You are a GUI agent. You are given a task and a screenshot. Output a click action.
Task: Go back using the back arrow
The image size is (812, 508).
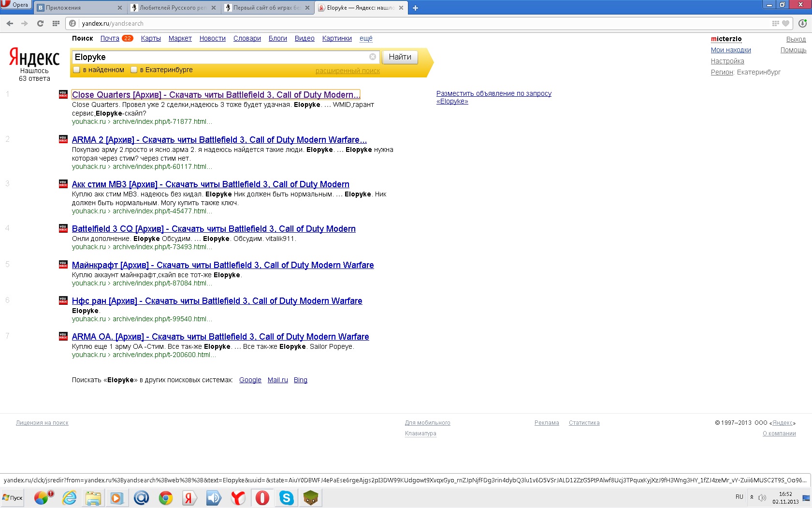pyautogui.click(x=10, y=23)
